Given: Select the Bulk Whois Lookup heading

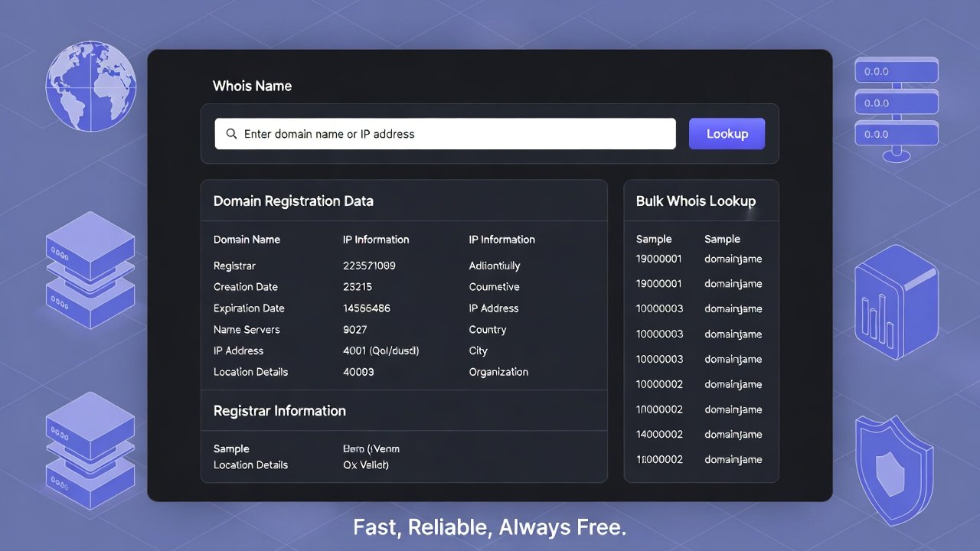Looking at the screenshot, I should pos(695,201).
